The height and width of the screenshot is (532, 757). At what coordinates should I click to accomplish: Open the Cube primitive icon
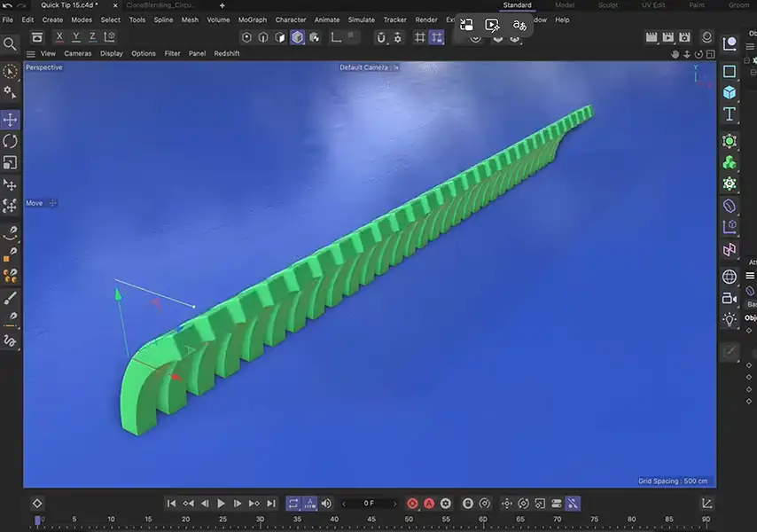(729, 92)
